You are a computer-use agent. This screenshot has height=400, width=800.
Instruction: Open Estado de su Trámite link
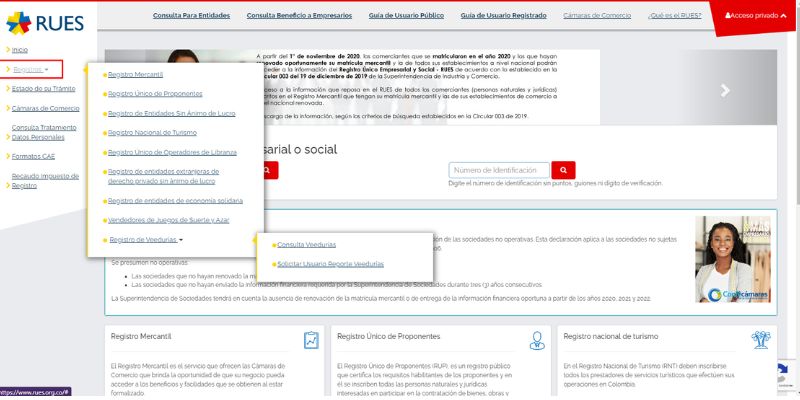click(x=43, y=89)
